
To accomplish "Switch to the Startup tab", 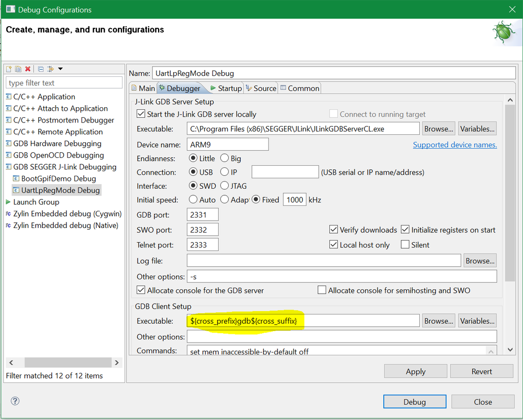I will 229,88.
